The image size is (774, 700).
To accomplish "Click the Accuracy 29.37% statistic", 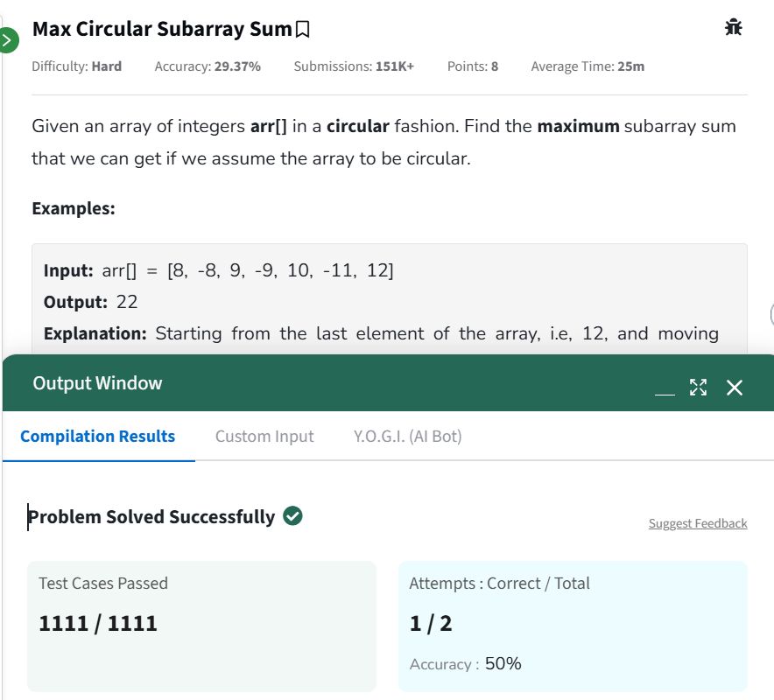I will (208, 66).
